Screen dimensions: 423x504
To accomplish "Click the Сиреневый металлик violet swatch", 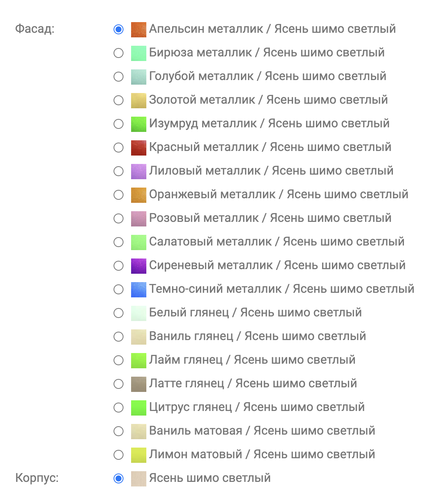I will (x=139, y=266).
